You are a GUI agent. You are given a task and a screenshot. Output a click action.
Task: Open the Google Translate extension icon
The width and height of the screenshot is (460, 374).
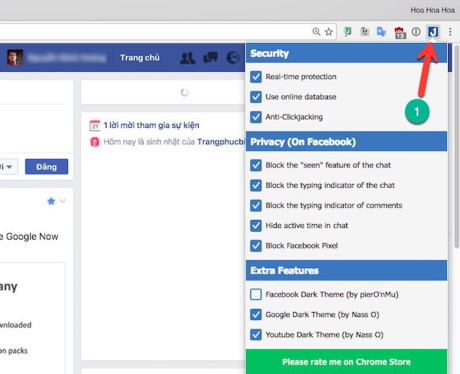pos(381,32)
